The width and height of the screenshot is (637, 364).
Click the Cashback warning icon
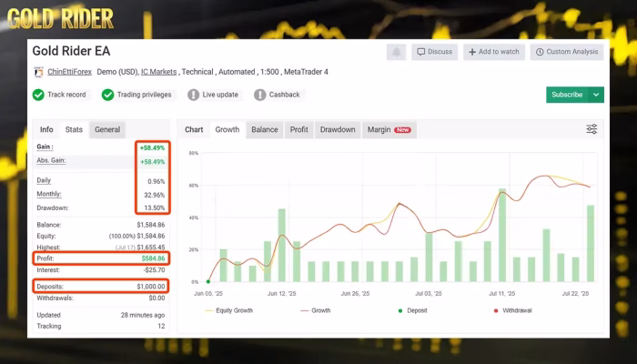tap(260, 95)
